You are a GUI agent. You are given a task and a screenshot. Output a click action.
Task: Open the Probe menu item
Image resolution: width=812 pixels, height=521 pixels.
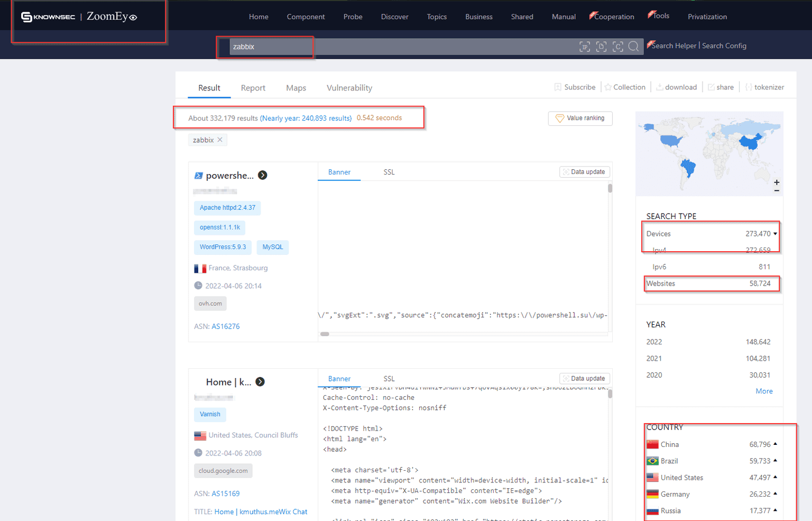[353, 16]
